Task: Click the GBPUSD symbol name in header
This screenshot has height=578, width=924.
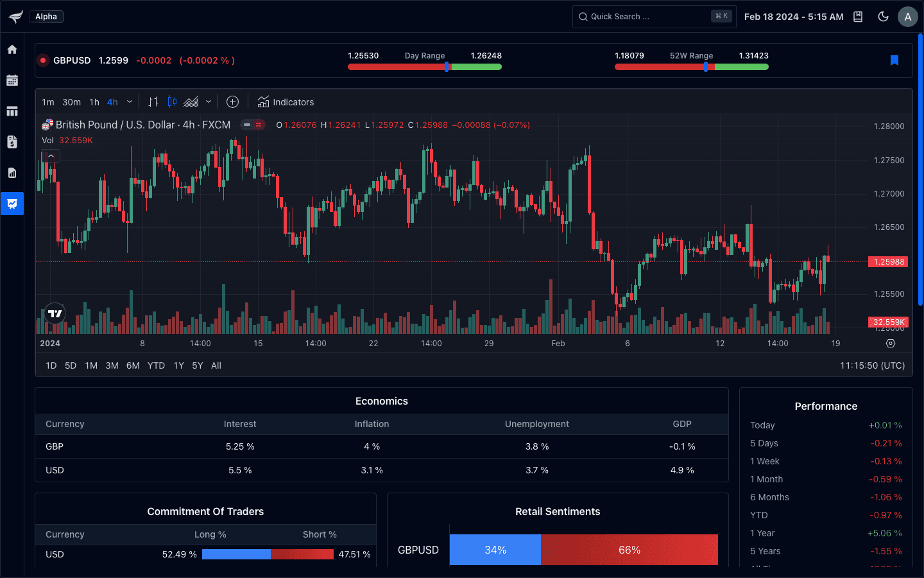Action: click(x=72, y=60)
